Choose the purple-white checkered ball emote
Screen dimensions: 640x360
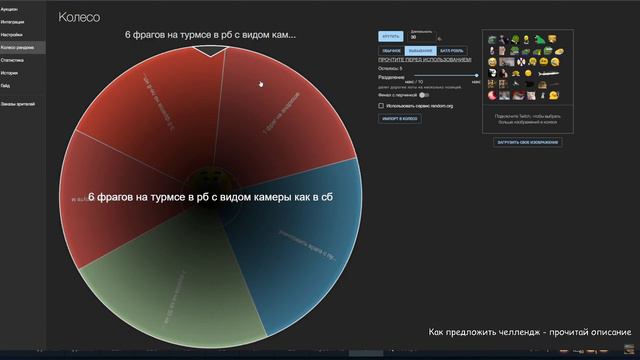(x=521, y=62)
